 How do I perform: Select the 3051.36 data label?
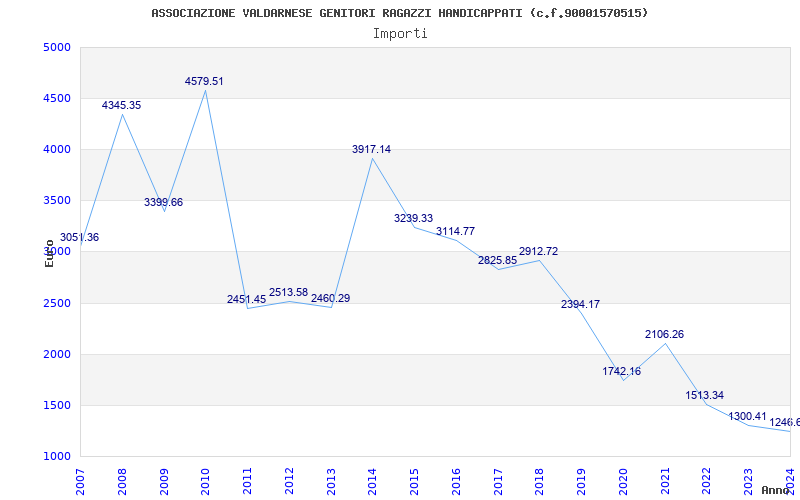point(80,237)
